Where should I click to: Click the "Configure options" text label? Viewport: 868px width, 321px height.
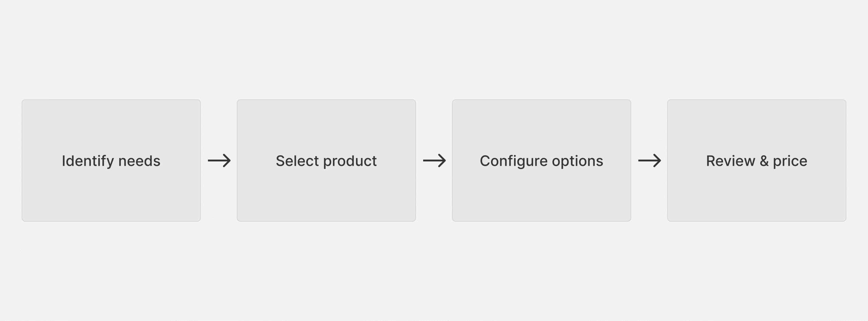point(541,161)
